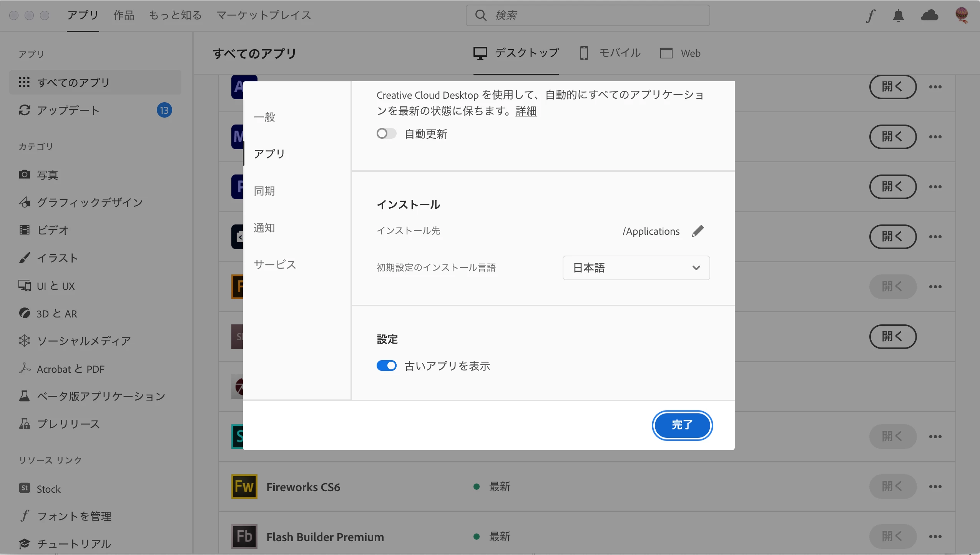
Task: Open more options menu for Flash Builder Premium
Action: pyautogui.click(x=935, y=537)
